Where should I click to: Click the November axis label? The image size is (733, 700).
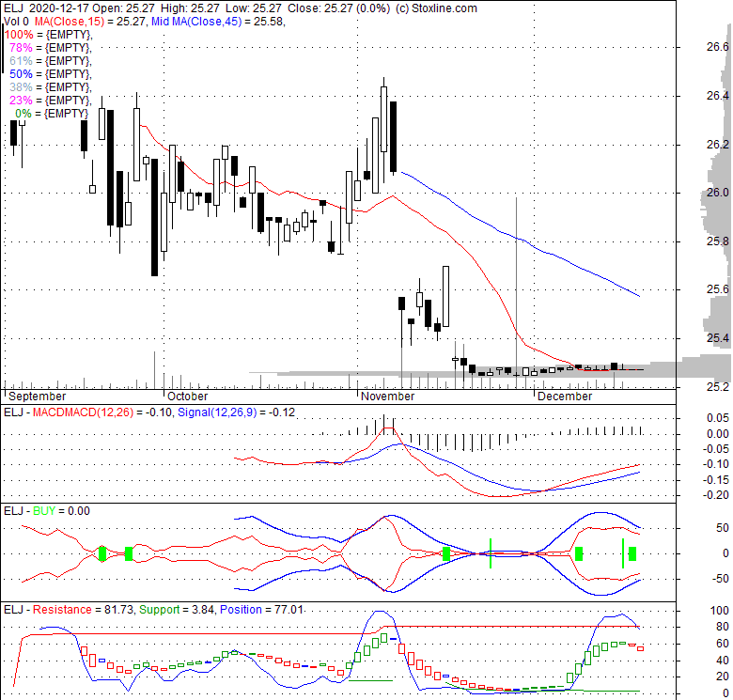(x=387, y=397)
